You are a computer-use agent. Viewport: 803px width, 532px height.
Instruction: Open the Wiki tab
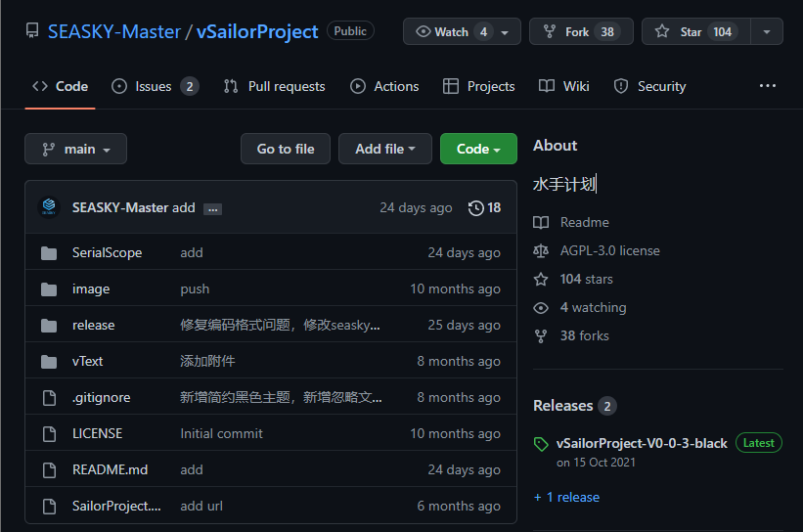(x=563, y=86)
